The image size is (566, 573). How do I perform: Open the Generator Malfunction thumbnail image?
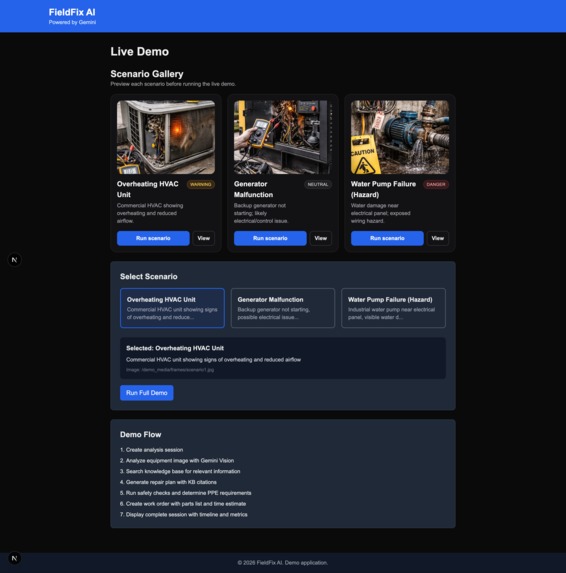point(283,137)
